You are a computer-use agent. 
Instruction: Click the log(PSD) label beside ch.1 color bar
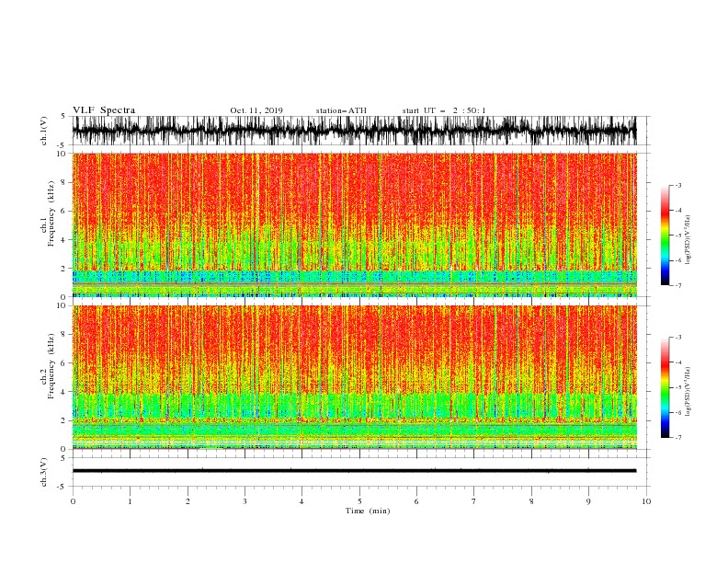[x=688, y=240]
